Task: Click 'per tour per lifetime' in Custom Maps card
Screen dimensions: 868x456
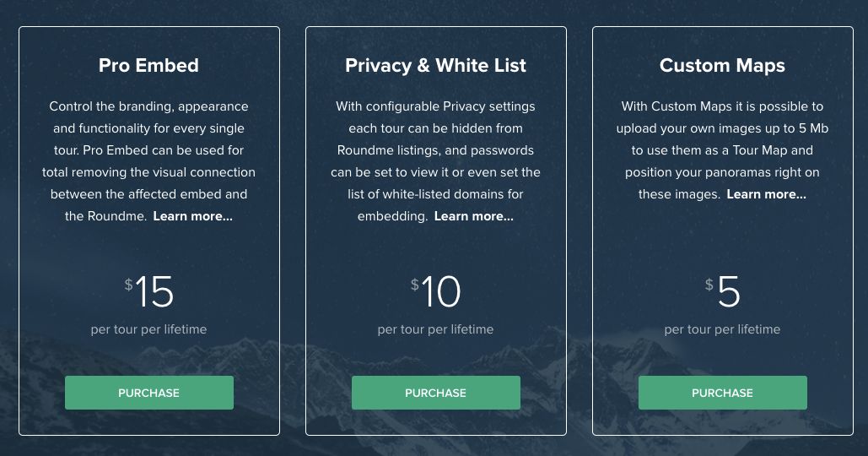Action: (722, 329)
